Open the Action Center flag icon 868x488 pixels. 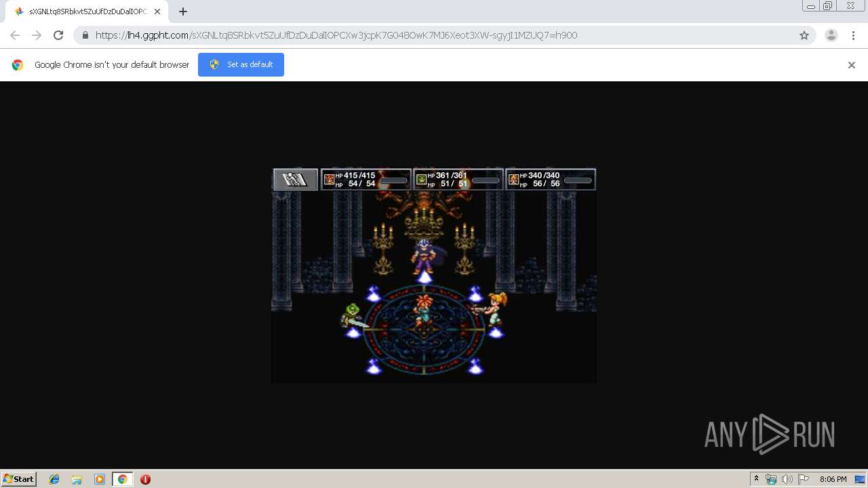tap(804, 479)
